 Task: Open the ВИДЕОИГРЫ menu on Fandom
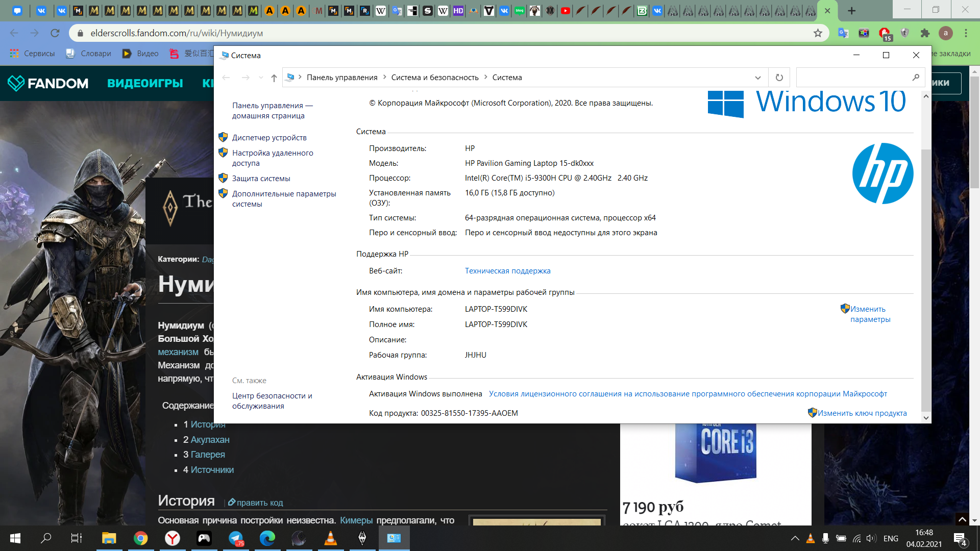[x=145, y=83]
